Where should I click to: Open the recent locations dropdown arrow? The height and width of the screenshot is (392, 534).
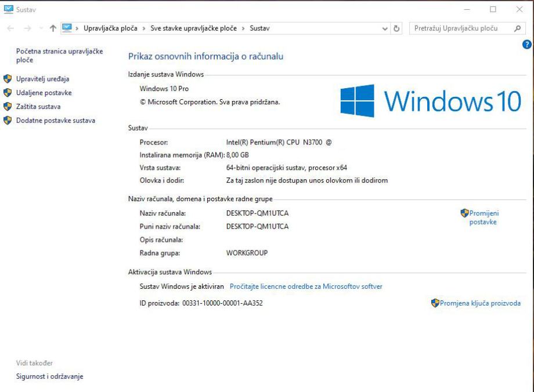[x=41, y=28]
